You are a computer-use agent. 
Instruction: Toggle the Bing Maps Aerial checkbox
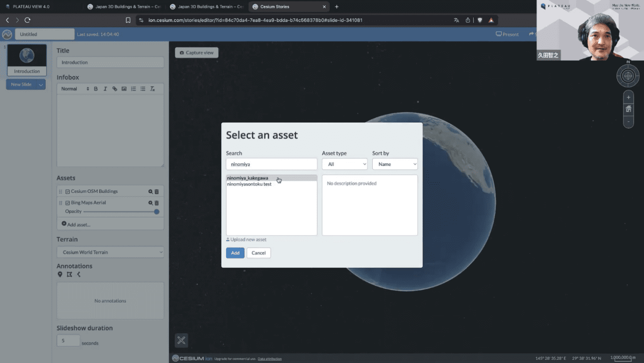pos(67,203)
